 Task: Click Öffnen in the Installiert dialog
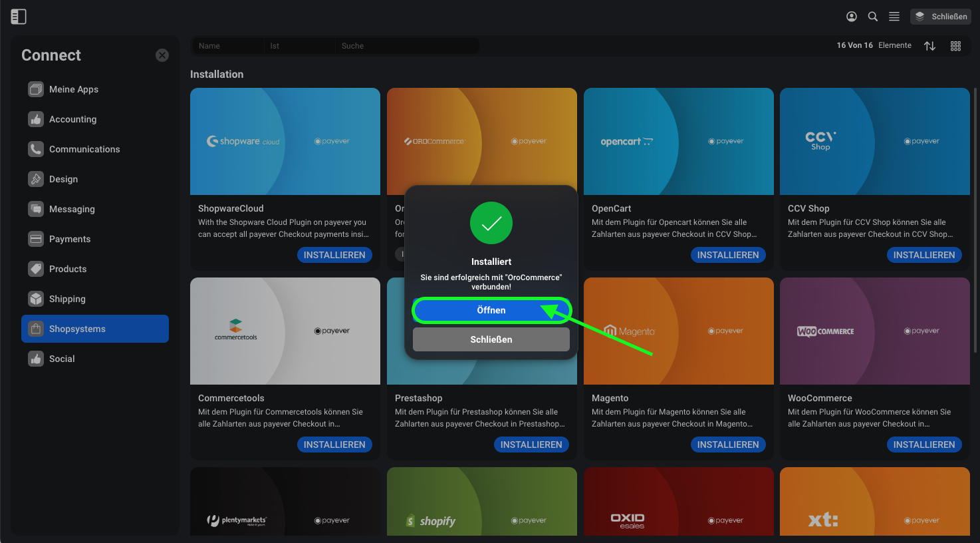(x=491, y=310)
